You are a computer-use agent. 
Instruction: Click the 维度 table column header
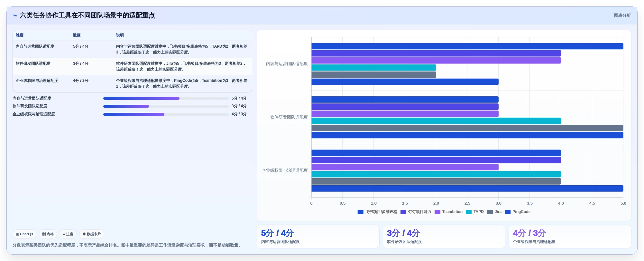pos(20,35)
